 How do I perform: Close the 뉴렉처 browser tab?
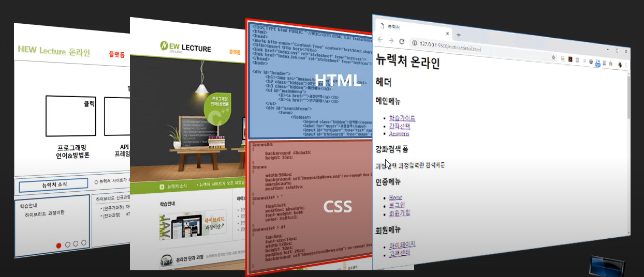(447, 33)
